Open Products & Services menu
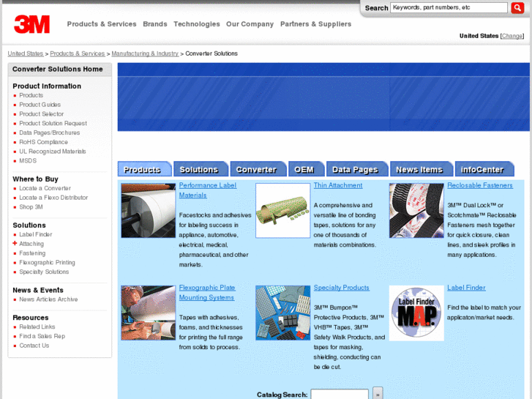Image resolution: width=532 pixels, height=399 pixels. point(102,24)
